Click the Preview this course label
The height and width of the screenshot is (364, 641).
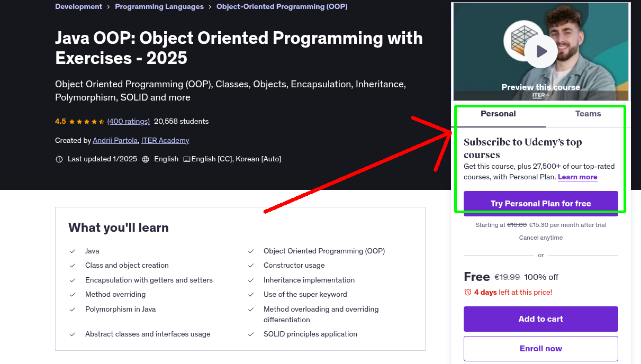541,87
